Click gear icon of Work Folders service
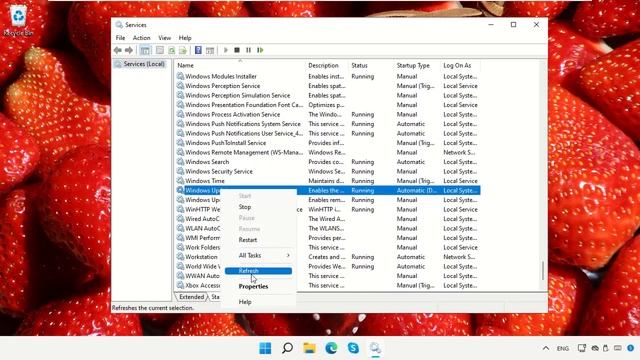Screen dimensions: 640x360 (x=180, y=247)
